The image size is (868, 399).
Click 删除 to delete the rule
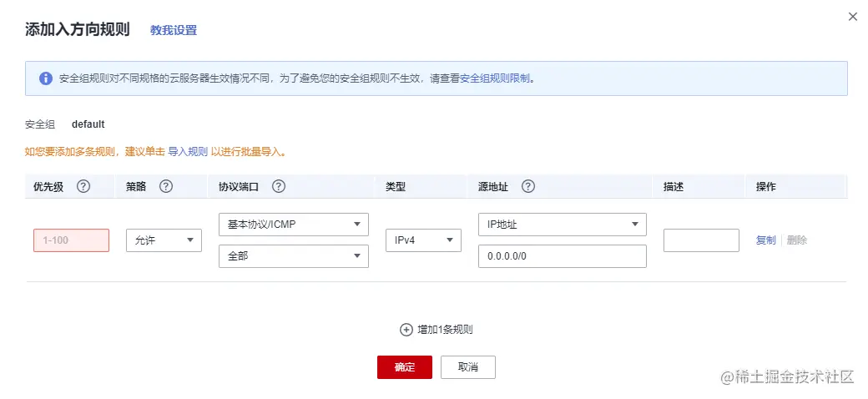(x=796, y=240)
